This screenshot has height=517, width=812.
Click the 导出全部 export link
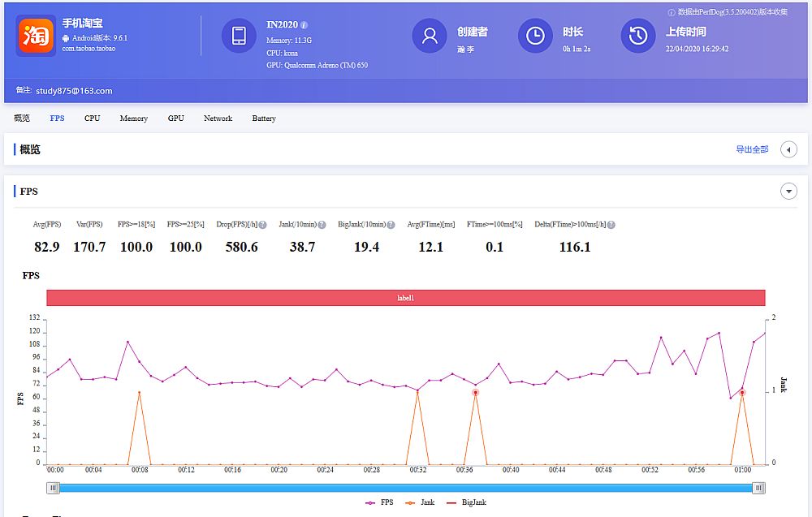[754, 149]
